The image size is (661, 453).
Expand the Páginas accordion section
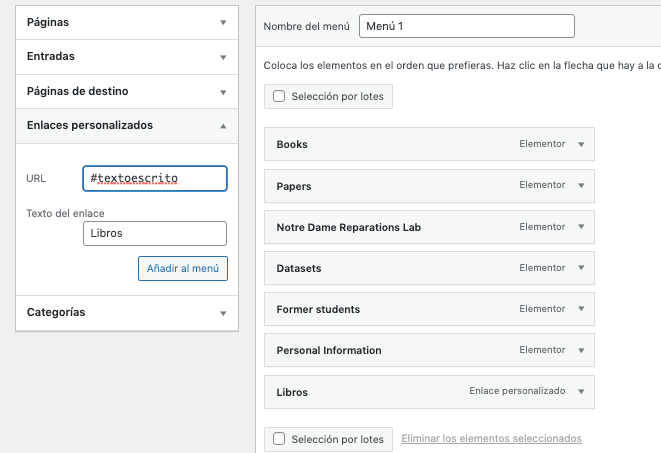(127, 22)
